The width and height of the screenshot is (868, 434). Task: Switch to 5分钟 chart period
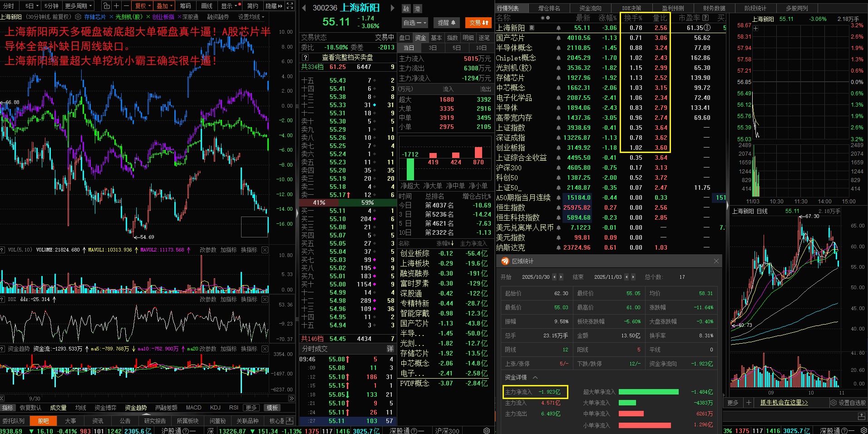(51, 6)
